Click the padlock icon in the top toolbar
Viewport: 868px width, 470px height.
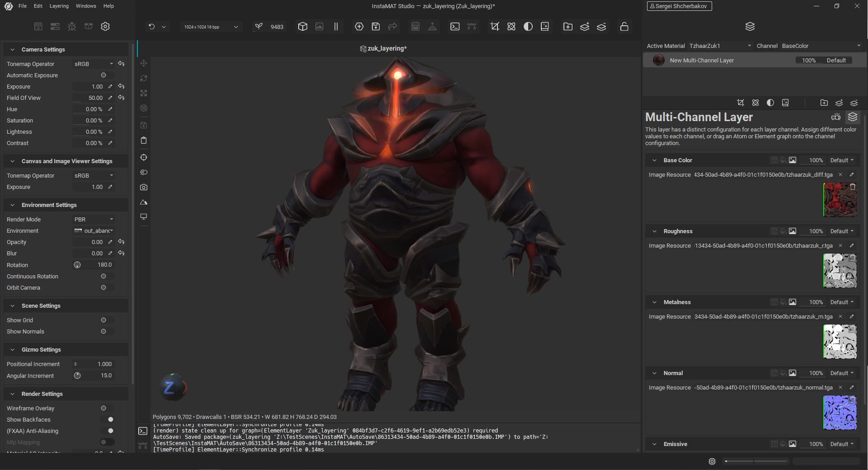pyautogui.click(x=624, y=27)
